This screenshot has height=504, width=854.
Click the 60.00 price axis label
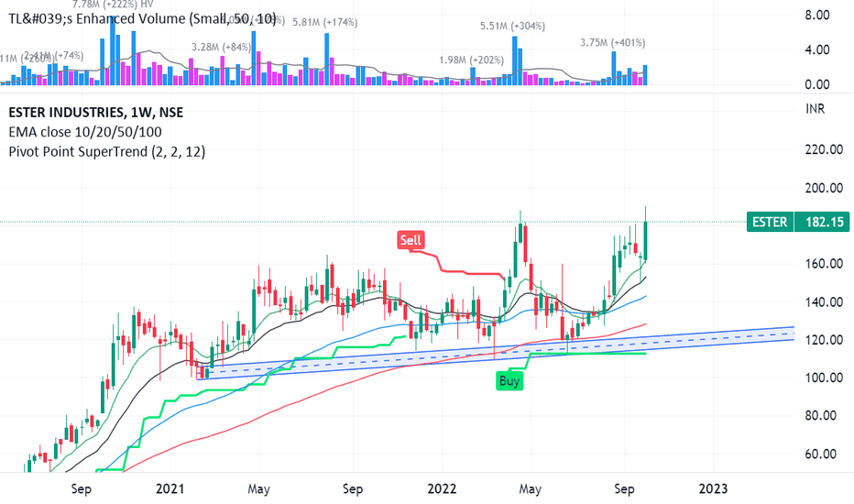[821, 454]
